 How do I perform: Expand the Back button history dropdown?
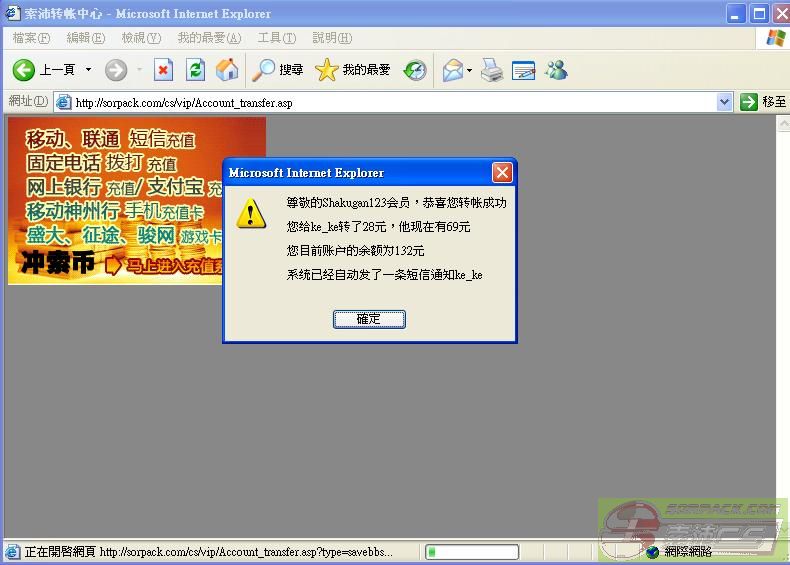click(88, 70)
